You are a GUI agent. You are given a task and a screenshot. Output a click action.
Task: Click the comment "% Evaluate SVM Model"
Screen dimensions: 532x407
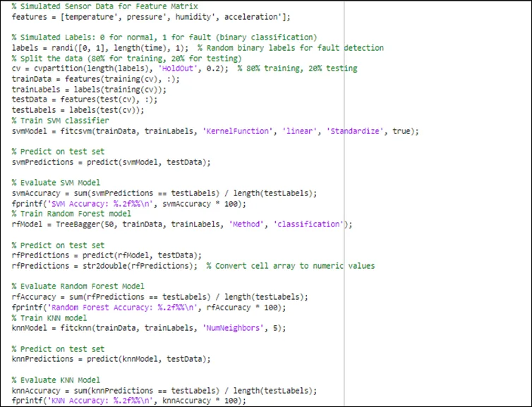pyautogui.click(x=56, y=183)
